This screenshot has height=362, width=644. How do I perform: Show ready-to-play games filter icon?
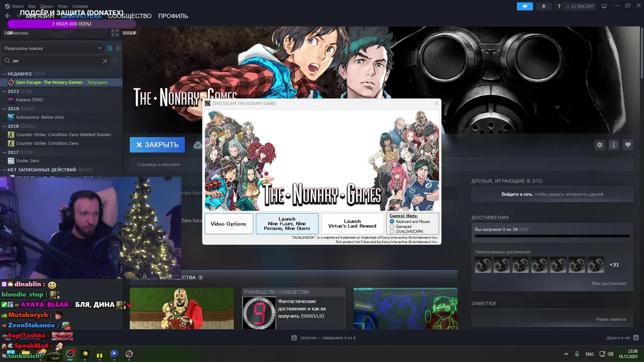(x=118, y=48)
